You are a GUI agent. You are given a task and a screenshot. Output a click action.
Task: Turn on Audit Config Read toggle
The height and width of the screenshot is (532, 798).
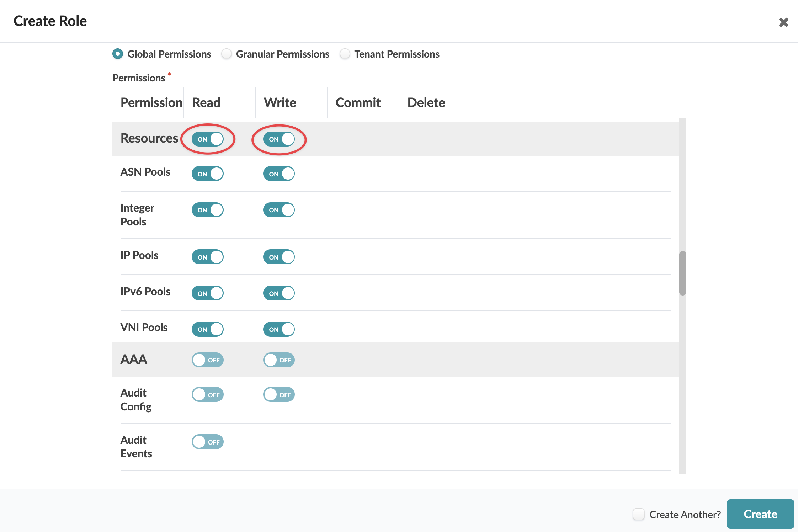(208, 395)
